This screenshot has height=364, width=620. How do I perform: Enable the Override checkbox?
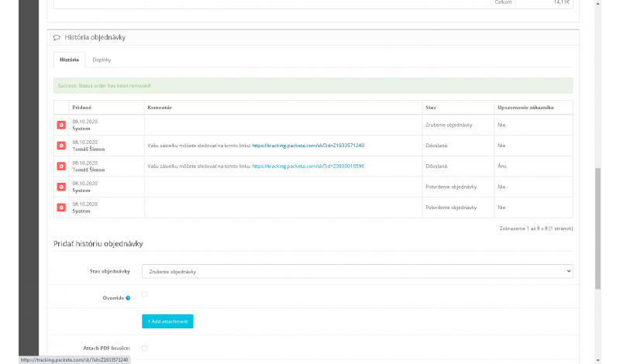145,294
